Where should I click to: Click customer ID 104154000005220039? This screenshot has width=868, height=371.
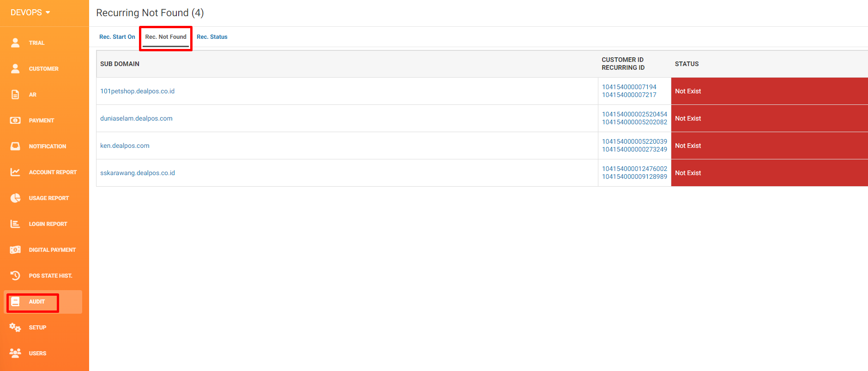[x=634, y=141]
